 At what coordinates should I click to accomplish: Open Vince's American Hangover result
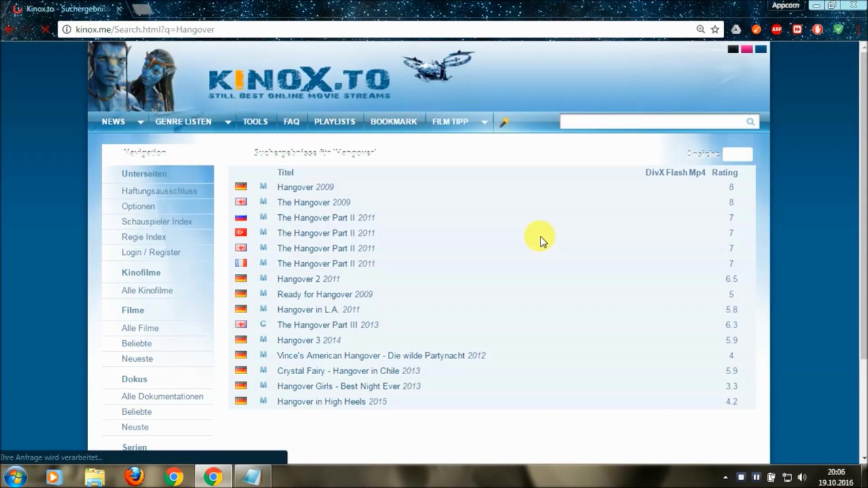381,356
